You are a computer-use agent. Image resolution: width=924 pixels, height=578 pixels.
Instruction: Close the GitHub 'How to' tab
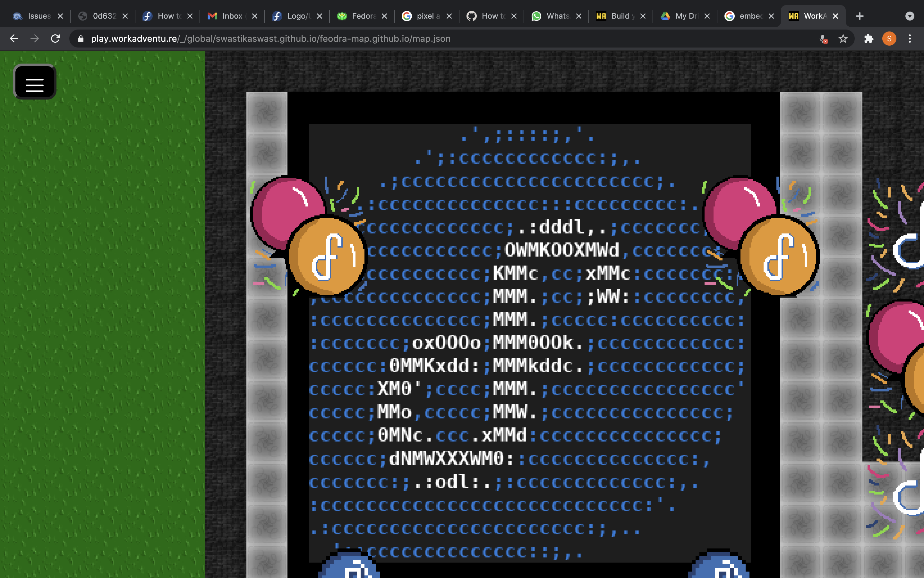tap(514, 16)
